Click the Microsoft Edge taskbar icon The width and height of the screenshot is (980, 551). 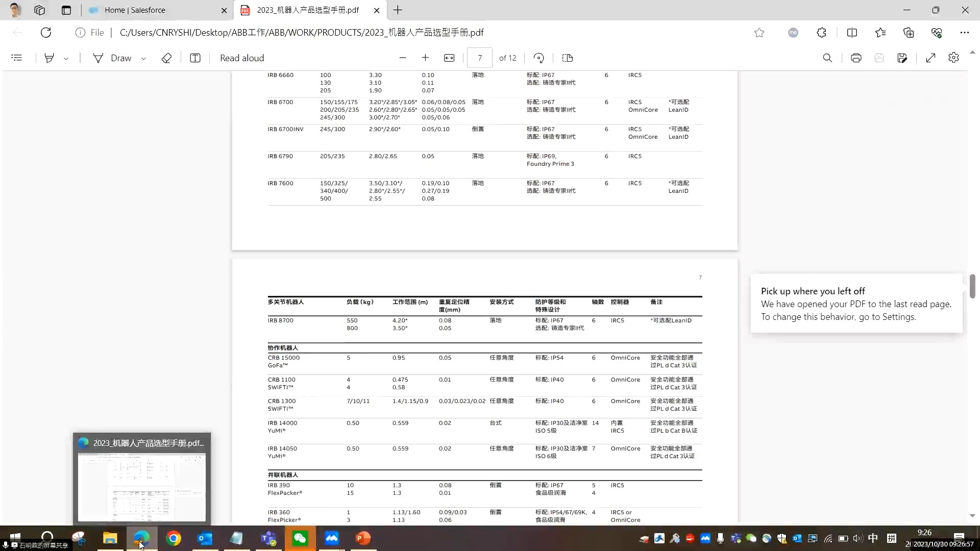coord(141,538)
